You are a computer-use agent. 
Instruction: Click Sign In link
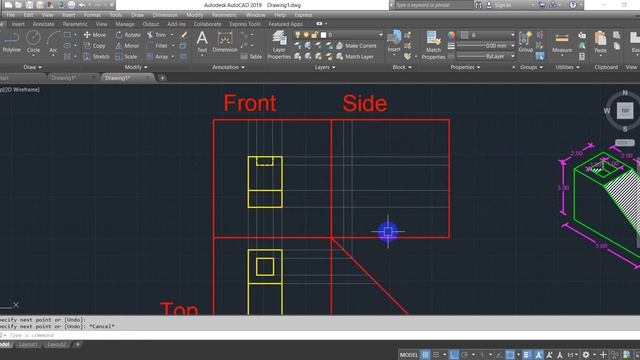499,5
